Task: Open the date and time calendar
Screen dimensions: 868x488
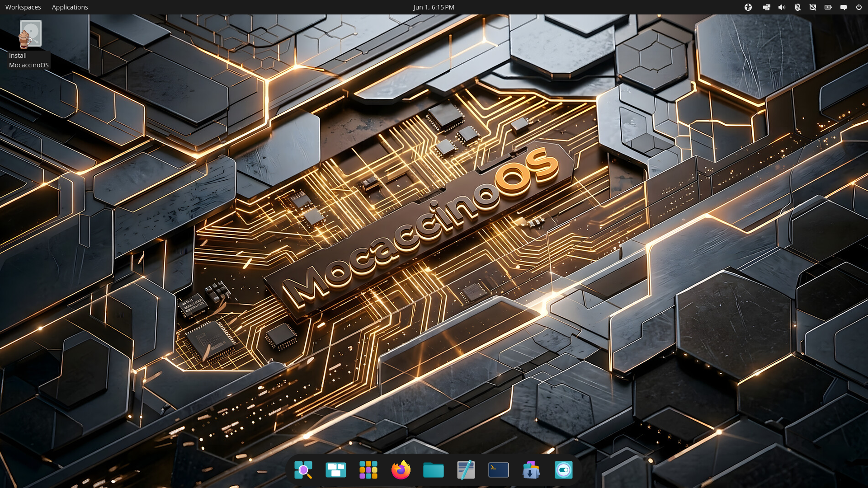Action: (434, 7)
